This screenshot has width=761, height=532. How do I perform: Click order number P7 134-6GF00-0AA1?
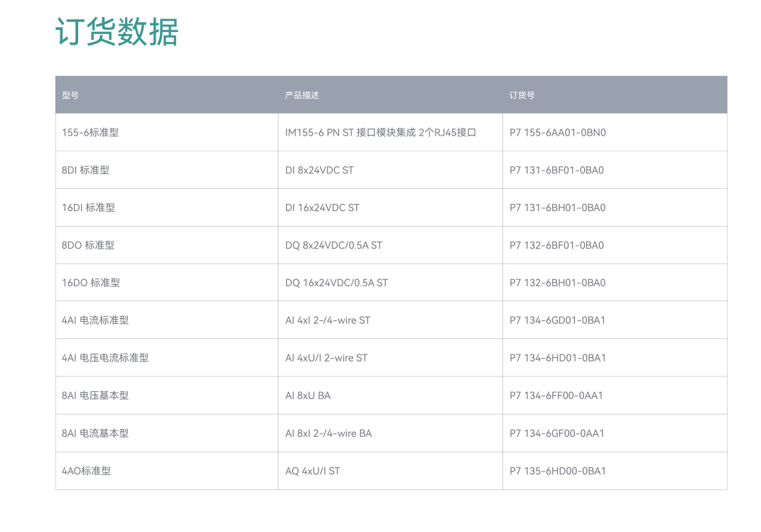coord(556,433)
